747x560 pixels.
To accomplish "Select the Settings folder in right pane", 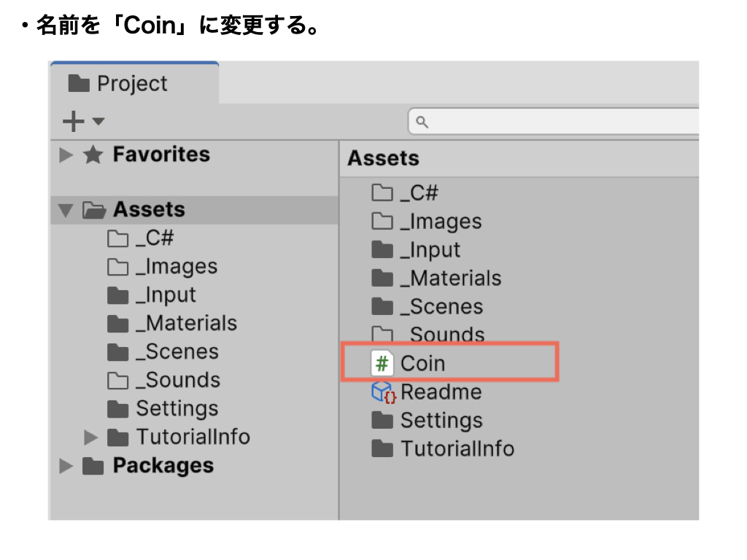I will (x=441, y=421).
